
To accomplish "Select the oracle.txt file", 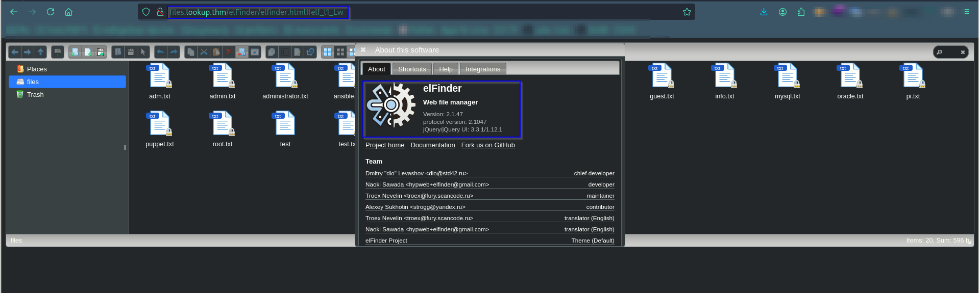I will coord(850,82).
